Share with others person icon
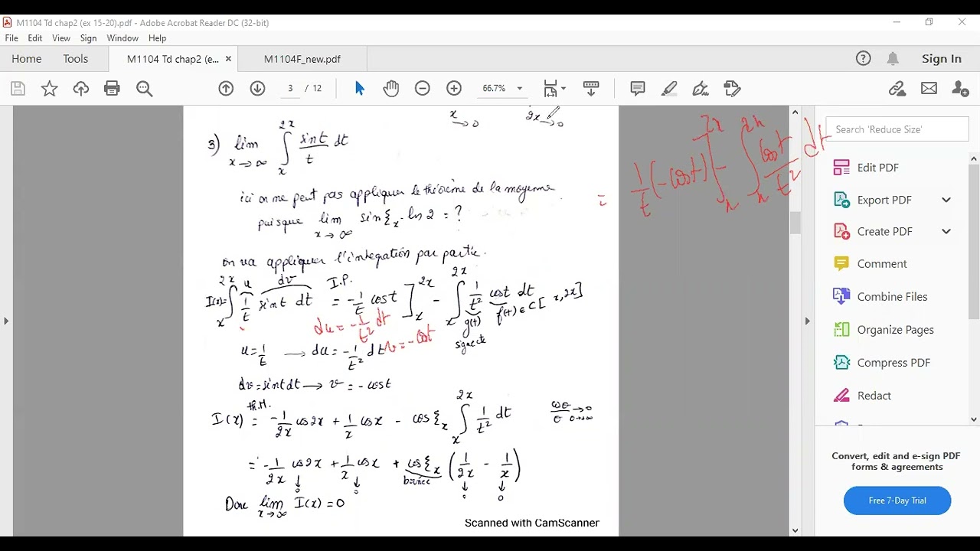 coord(960,89)
